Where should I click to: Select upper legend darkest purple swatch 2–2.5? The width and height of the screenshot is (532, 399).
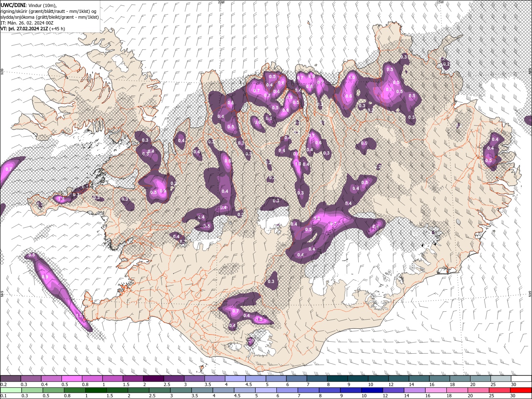pyautogui.click(x=153, y=379)
